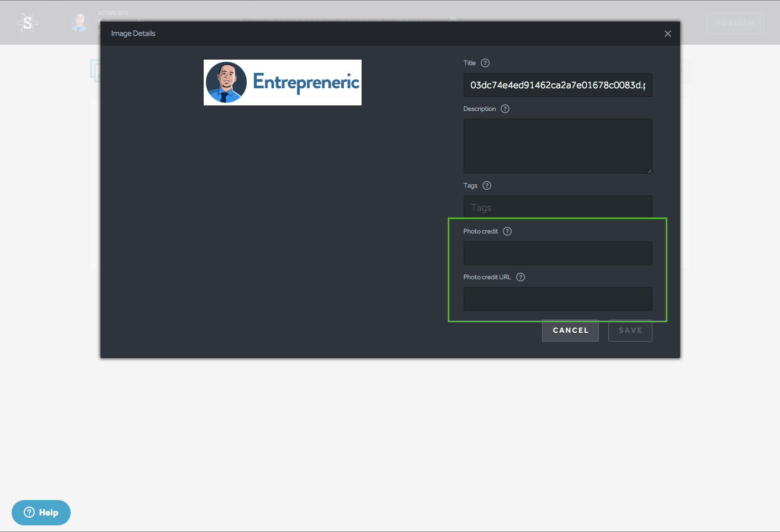Screen dimensions: 780x532
Task: Click the Tags input field
Action: coord(558,207)
